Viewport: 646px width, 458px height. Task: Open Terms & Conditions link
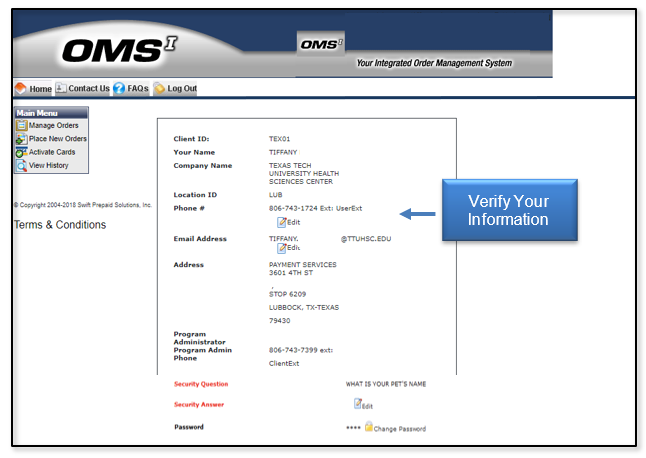tap(60, 225)
